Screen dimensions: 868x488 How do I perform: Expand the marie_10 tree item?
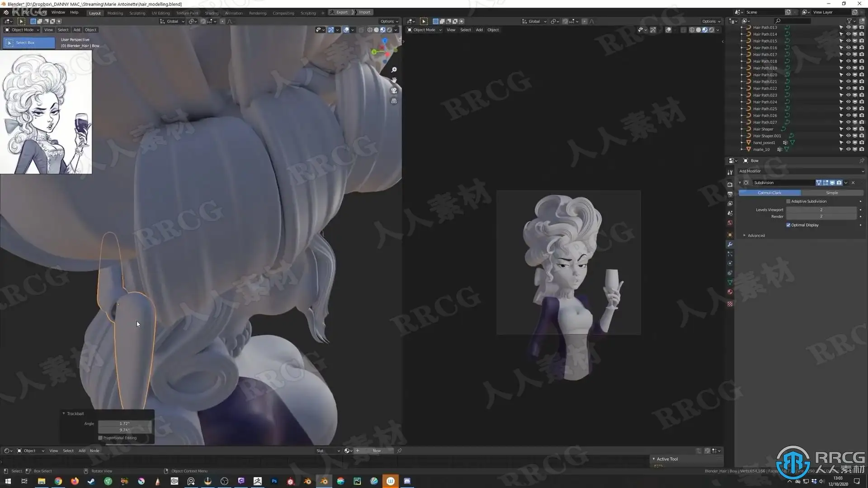pyautogui.click(x=742, y=150)
